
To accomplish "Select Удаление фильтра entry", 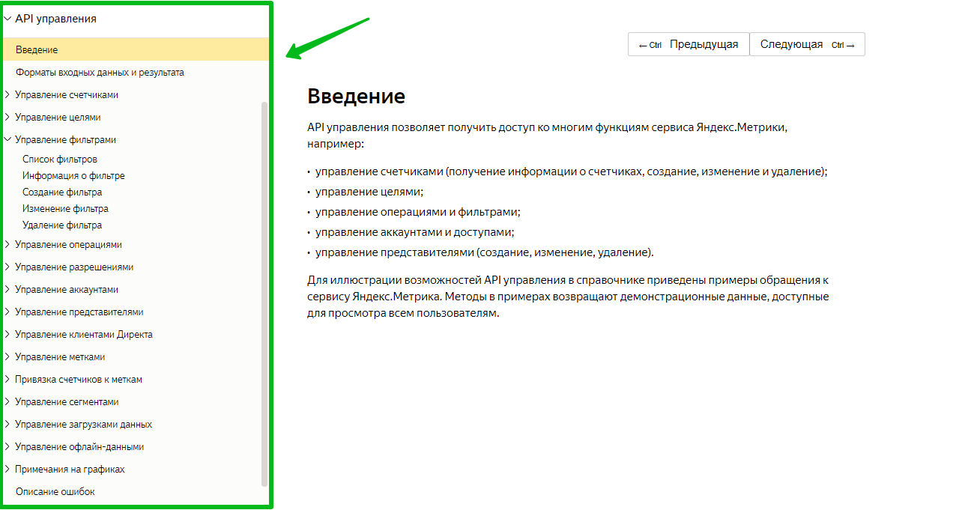I will [62, 225].
